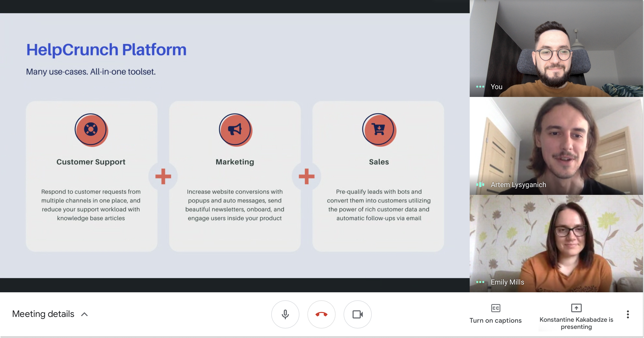This screenshot has width=644, height=338.
Task: Turn on captions with the CC icon
Action: click(x=496, y=308)
